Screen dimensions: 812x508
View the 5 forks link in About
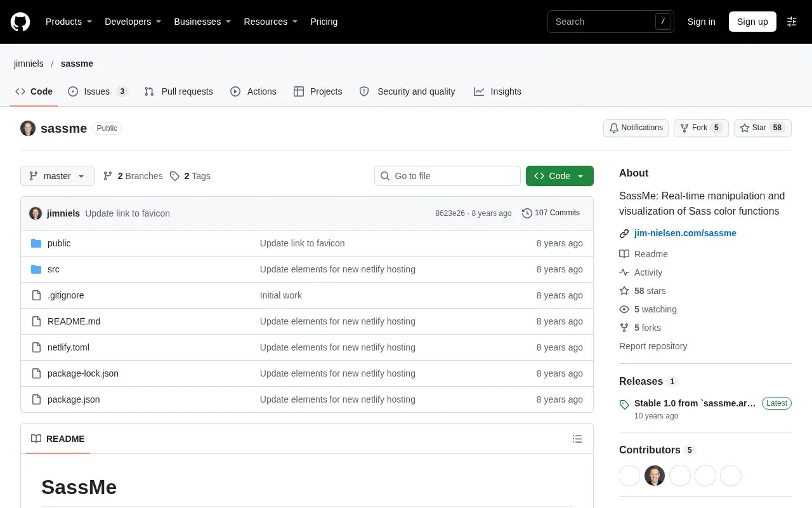(640, 328)
